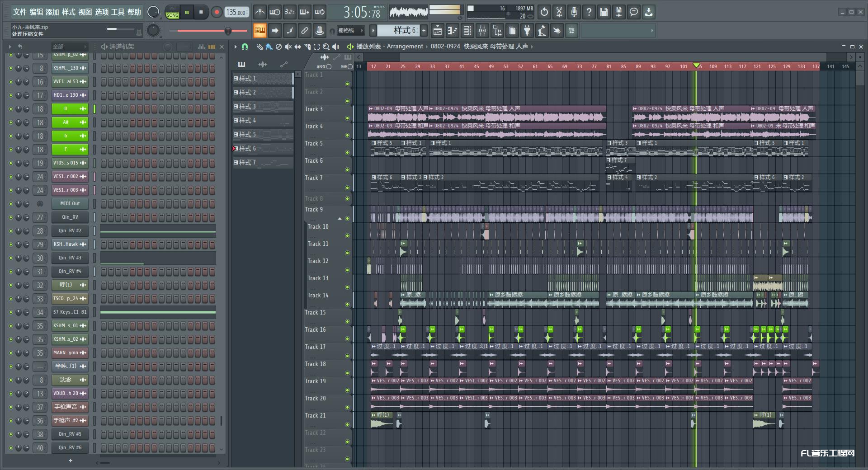Open the 工具 (Tools) menu
This screenshot has height=470, width=868.
tap(118, 12)
